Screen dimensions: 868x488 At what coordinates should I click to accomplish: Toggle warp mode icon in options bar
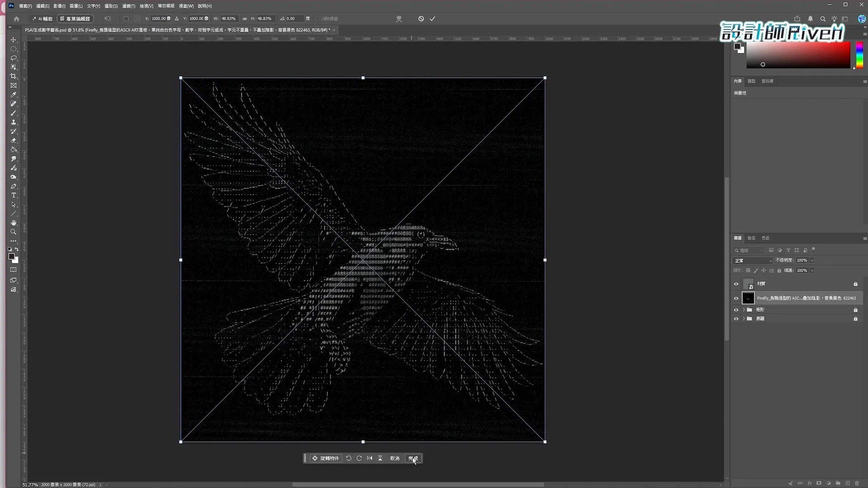coord(399,19)
